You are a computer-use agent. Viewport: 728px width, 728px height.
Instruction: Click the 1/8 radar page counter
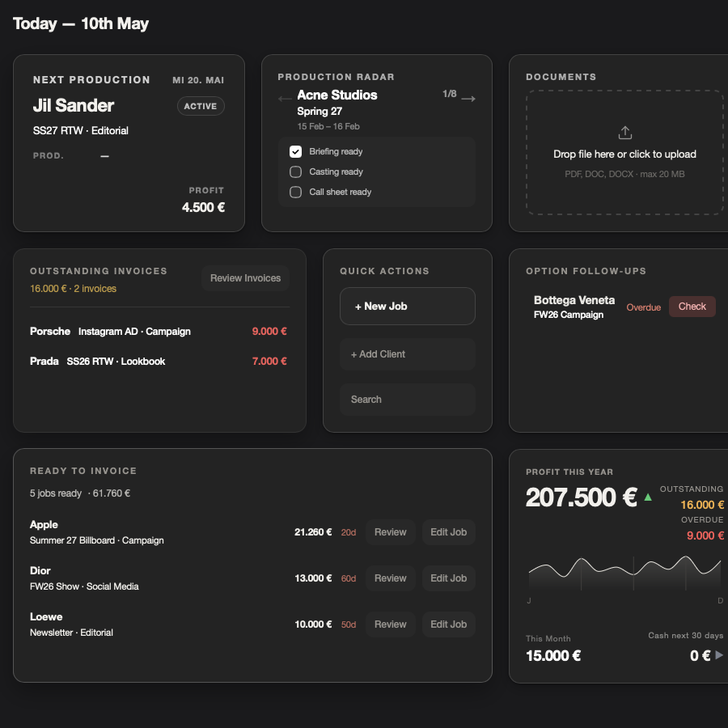[450, 94]
